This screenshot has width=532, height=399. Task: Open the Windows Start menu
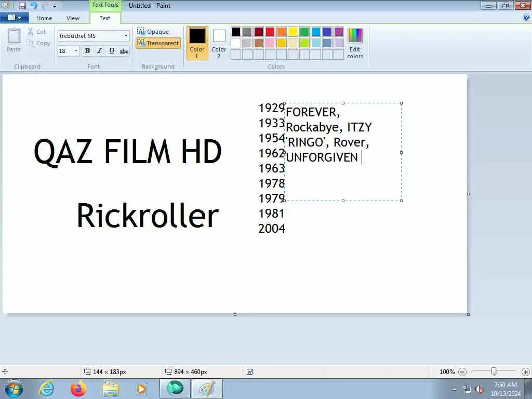click(14, 389)
